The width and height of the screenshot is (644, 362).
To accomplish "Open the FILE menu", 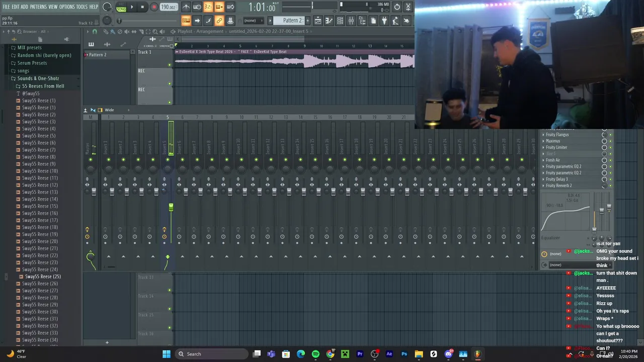I will [x=6, y=7].
